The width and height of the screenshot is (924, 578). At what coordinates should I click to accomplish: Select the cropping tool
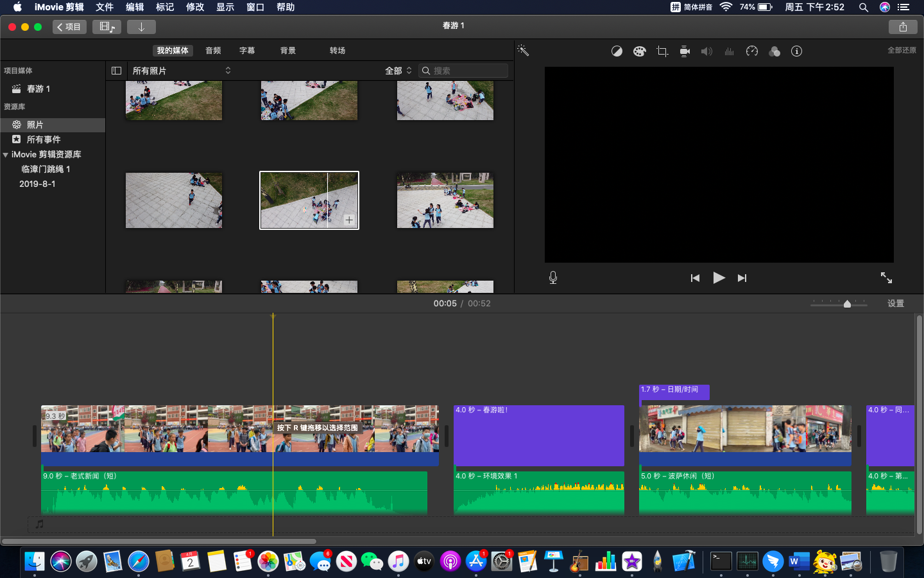pos(662,51)
